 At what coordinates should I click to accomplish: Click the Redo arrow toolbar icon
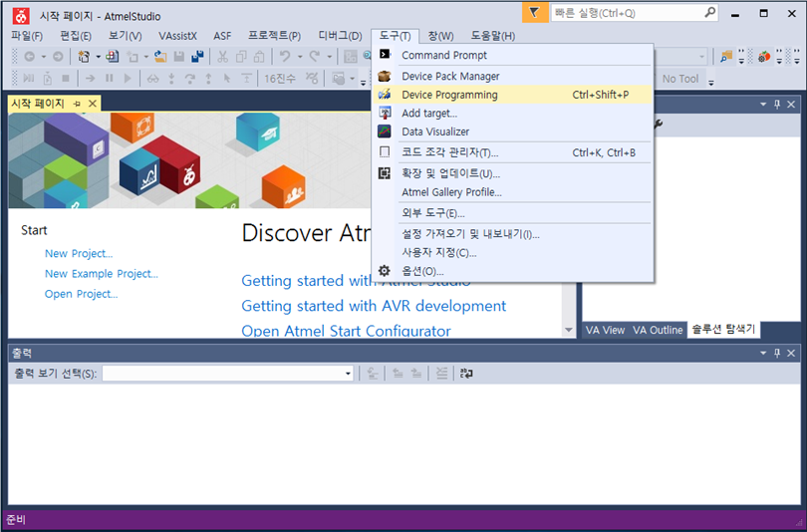tap(315, 57)
